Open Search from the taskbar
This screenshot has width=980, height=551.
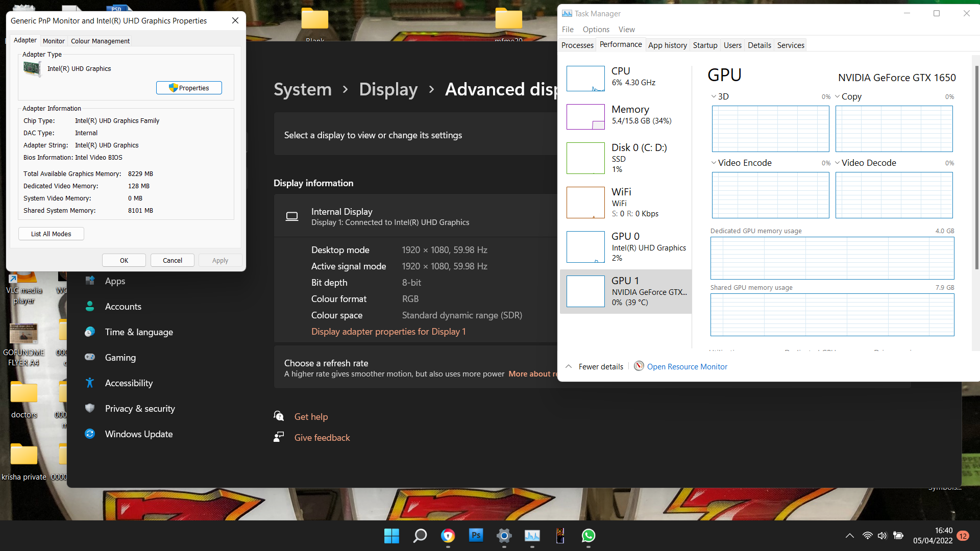tap(420, 536)
